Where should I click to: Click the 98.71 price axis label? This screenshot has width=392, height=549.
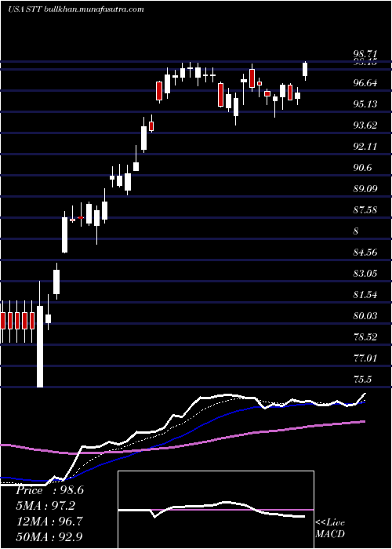[x=365, y=54]
